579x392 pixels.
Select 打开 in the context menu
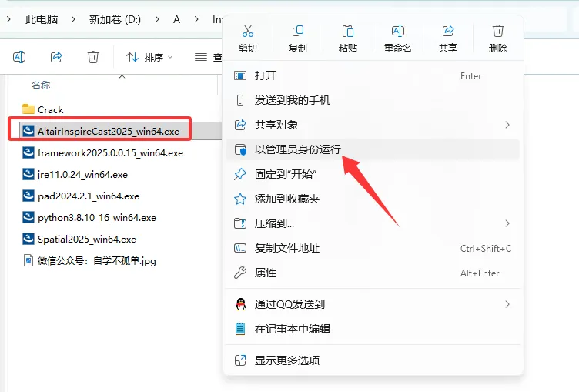click(373, 75)
